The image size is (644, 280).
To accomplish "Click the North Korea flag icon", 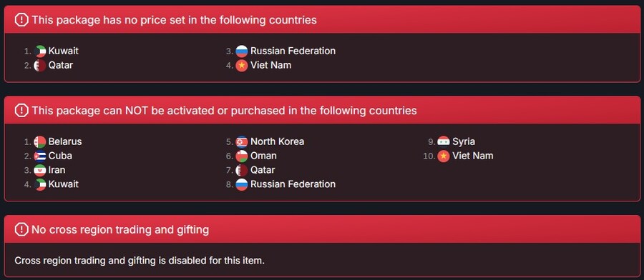I will (x=242, y=142).
